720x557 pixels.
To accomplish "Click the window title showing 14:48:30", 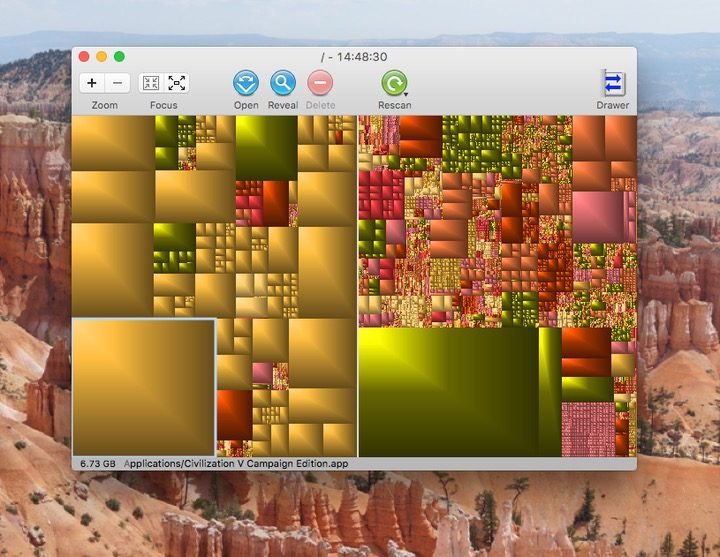I will point(355,57).
